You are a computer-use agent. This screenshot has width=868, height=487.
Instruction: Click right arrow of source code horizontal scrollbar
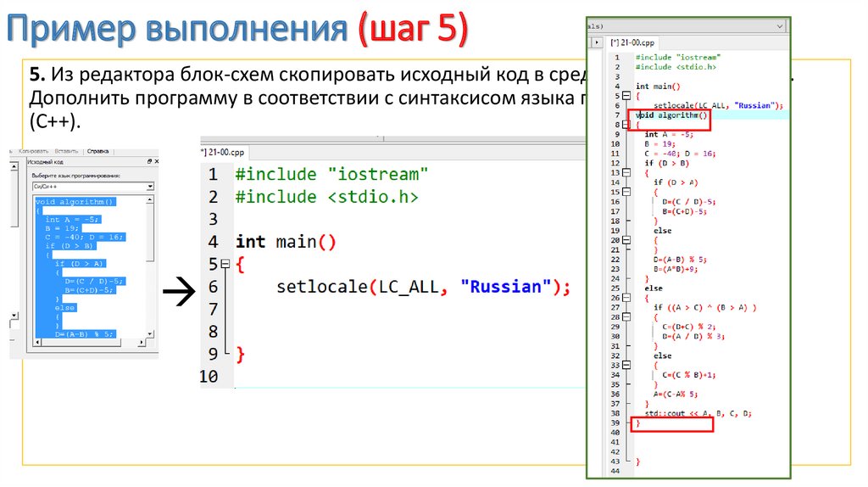pos(142,343)
